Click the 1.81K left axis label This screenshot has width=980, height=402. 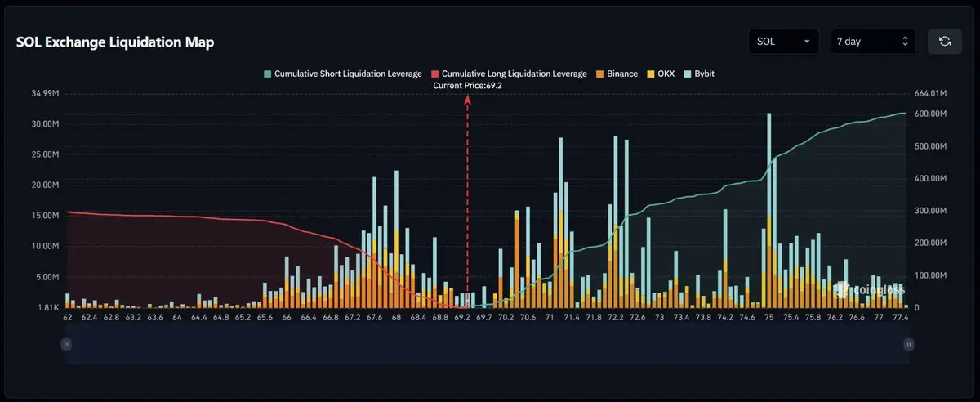[47, 307]
